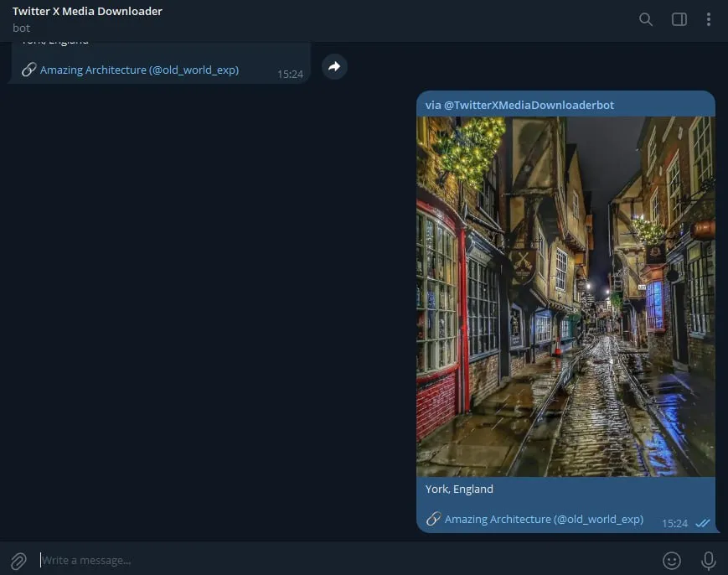Click the voice message microphone icon
728x575 pixels.
(708, 560)
